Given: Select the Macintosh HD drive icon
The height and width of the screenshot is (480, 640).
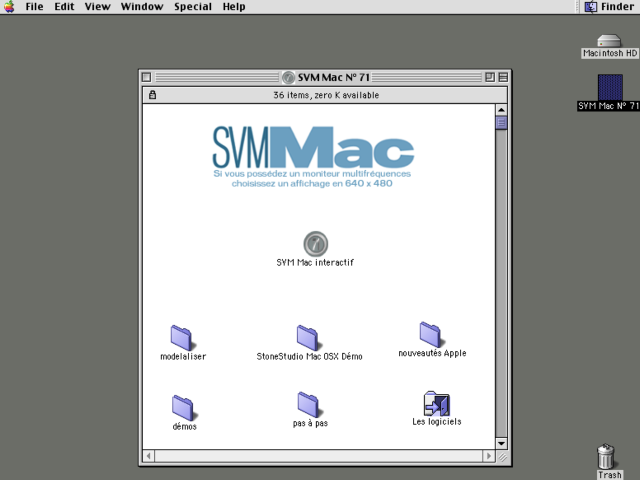Looking at the screenshot, I should point(609,41).
